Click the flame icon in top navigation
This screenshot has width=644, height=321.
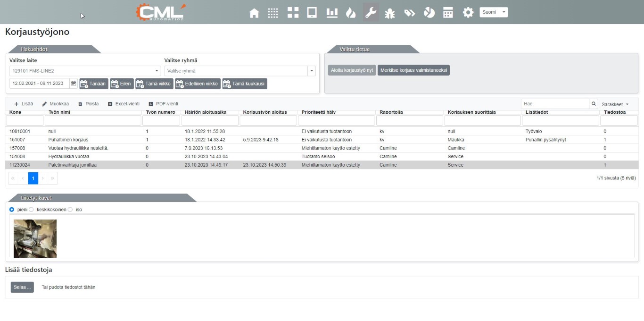point(351,13)
